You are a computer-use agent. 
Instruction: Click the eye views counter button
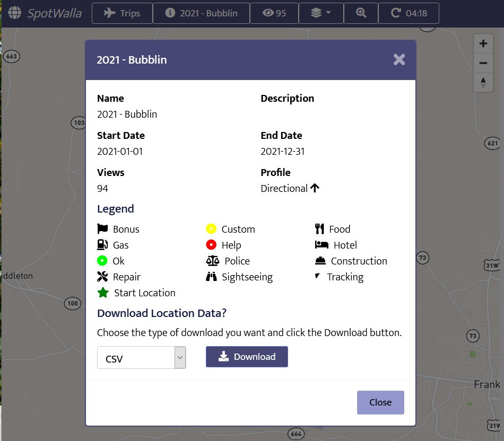pyautogui.click(x=274, y=13)
